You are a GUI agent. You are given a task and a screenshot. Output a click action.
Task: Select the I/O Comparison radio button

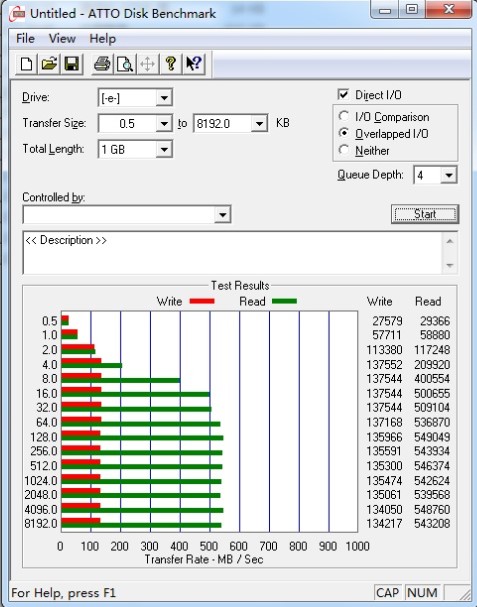[343, 116]
